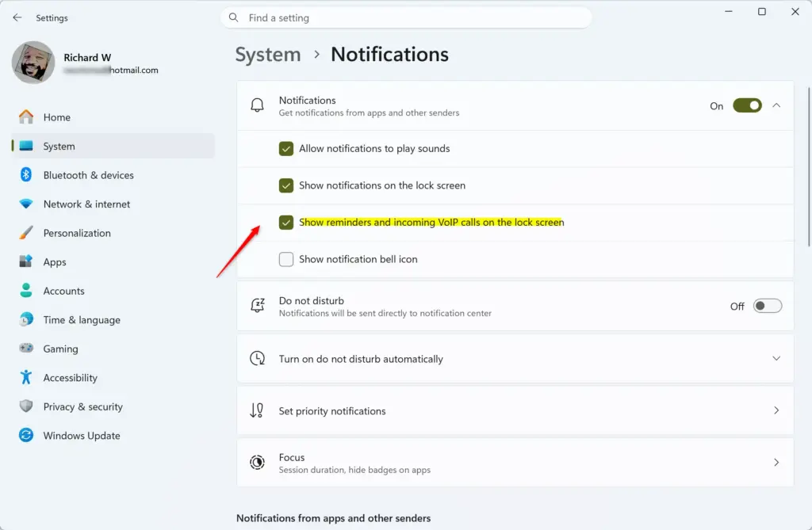Click the Network wifi icon
812x530 pixels.
click(26, 204)
